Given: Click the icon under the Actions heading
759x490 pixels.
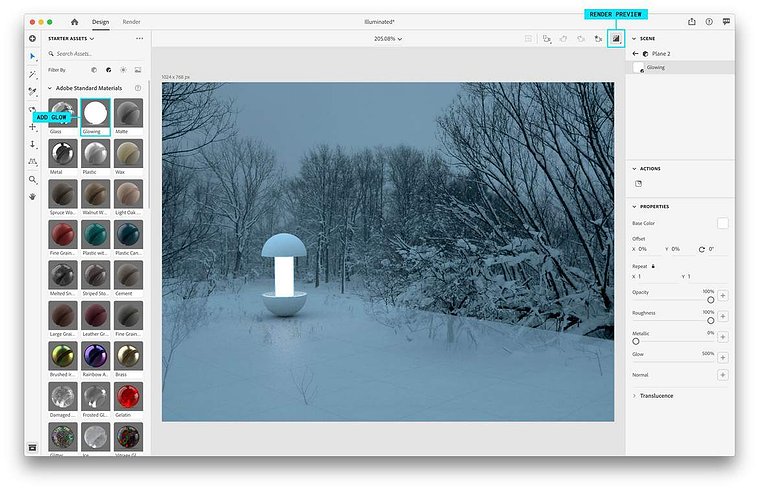Looking at the screenshot, I should [x=638, y=184].
